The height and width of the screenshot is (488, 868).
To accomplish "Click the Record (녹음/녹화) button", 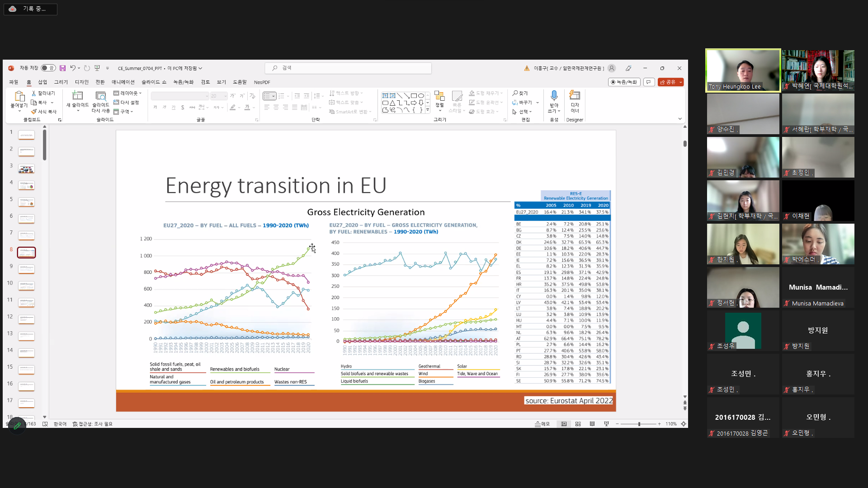I will click(x=624, y=82).
